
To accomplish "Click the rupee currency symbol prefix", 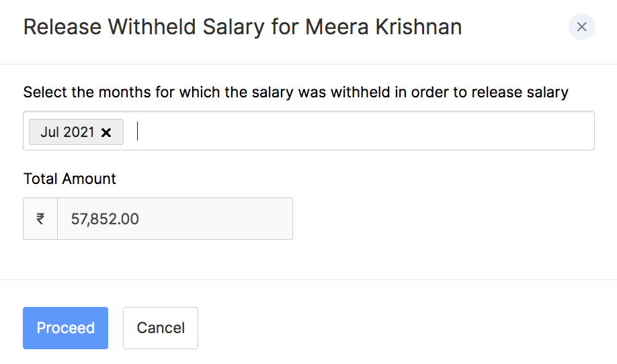I will tap(40, 218).
